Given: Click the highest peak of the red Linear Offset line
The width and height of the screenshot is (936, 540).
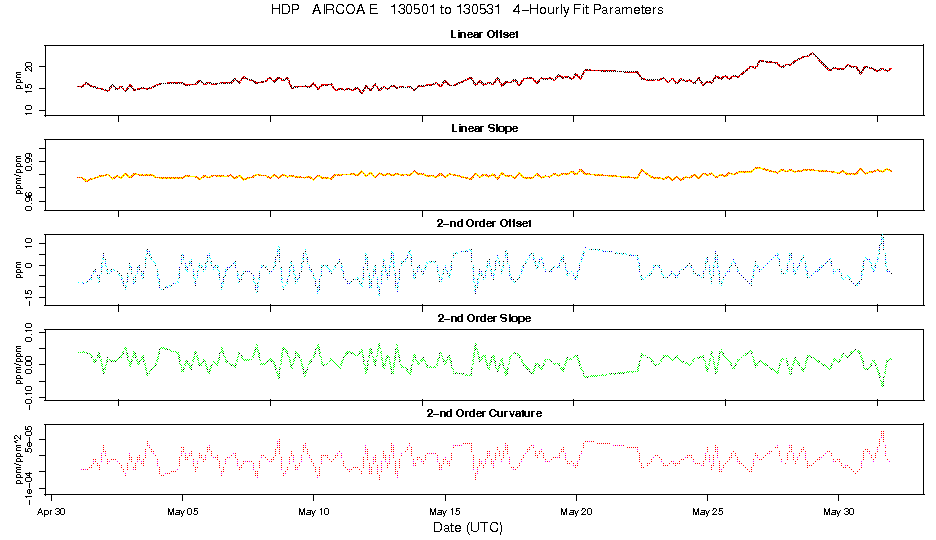Looking at the screenshot, I should pos(812,53).
